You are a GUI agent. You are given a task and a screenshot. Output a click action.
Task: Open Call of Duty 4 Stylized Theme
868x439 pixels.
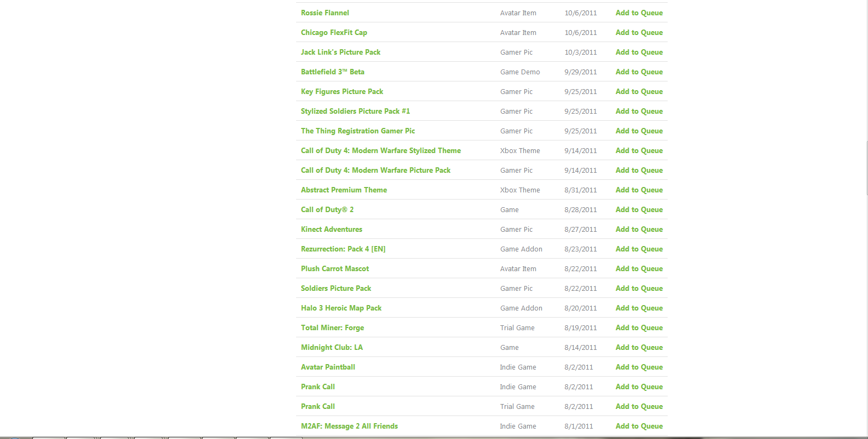[x=381, y=150]
